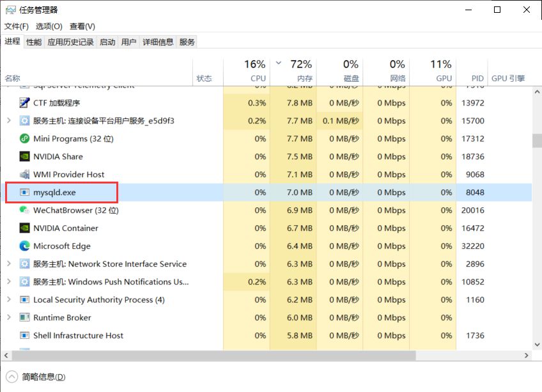Click the Mini Programs (32 位) icon
542x392 pixels.
tap(25, 139)
